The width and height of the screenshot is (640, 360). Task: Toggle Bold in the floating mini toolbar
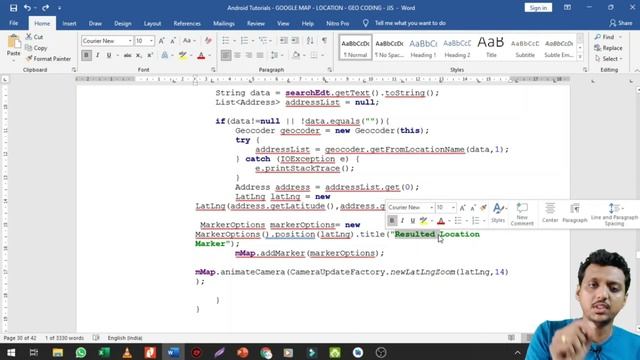click(392, 221)
